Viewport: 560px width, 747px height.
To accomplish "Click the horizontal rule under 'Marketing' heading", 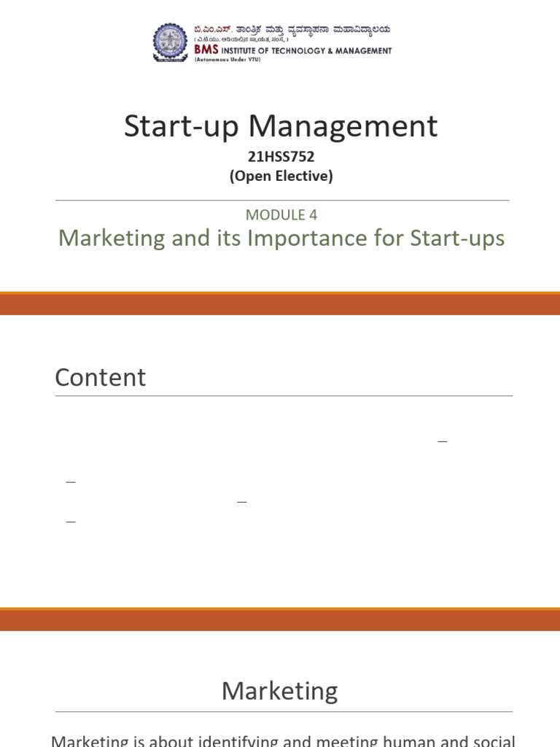I will click(x=284, y=712).
